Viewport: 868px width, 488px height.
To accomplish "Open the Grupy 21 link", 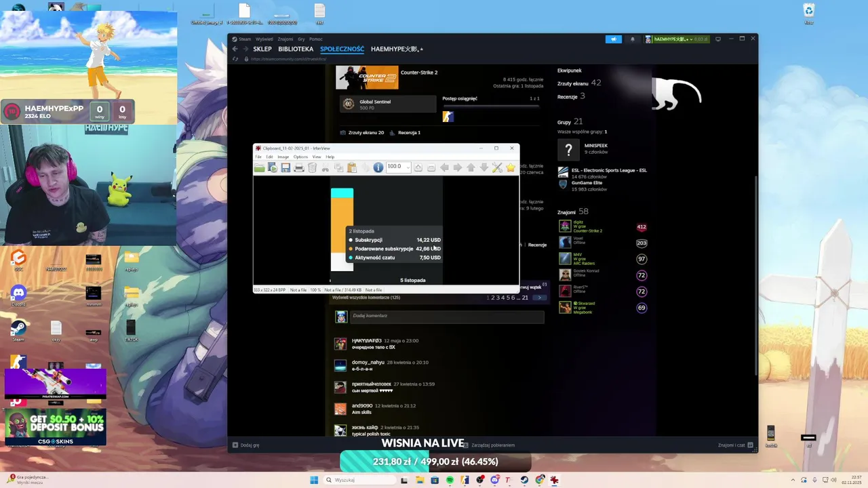I will [x=570, y=122].
